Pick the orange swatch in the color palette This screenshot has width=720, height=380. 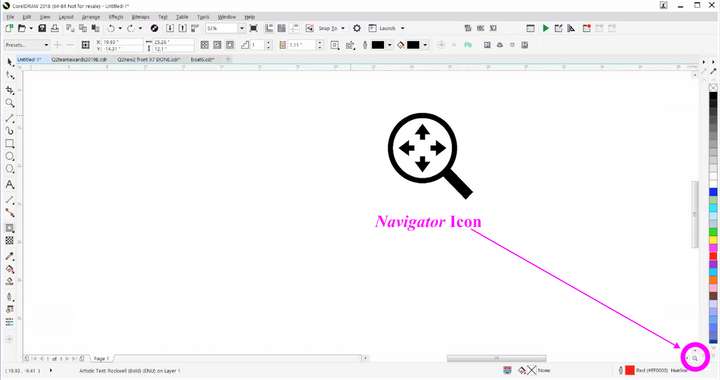713,279
